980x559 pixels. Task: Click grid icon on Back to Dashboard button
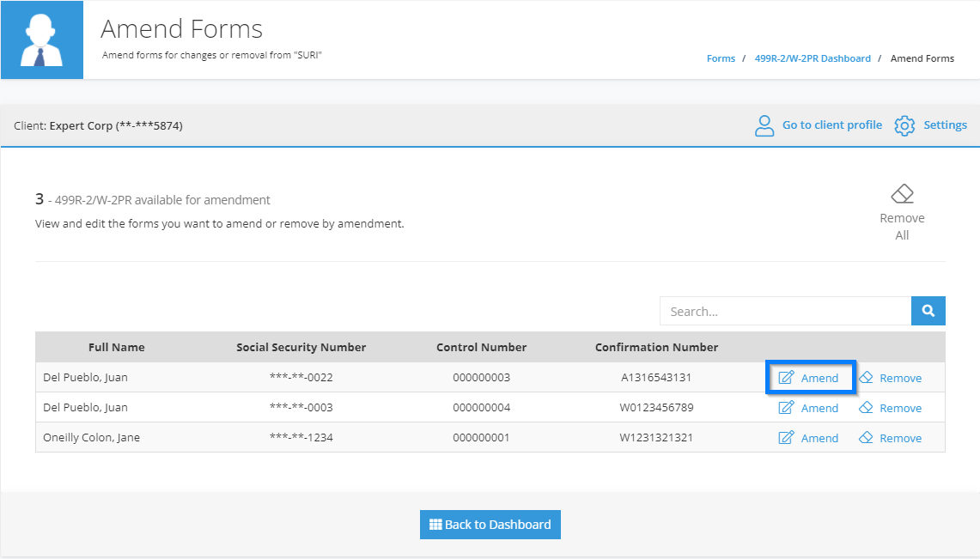pyautogui.click(x=435, y=525)
